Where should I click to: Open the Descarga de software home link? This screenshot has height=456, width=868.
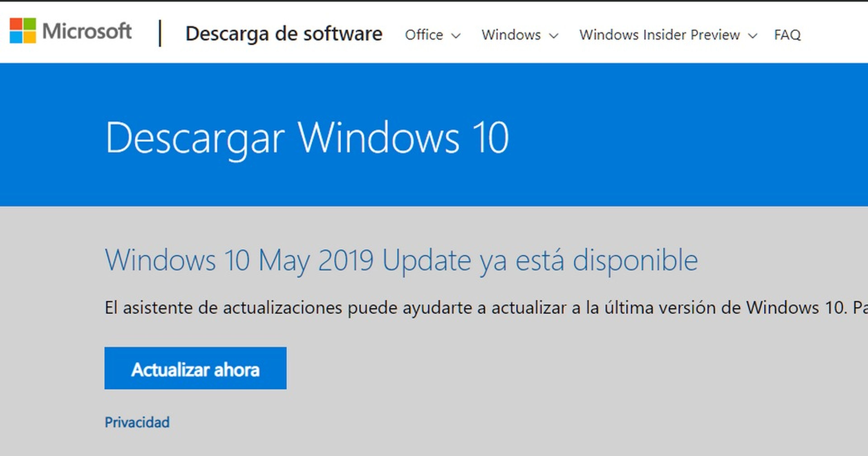pos(284,34)
